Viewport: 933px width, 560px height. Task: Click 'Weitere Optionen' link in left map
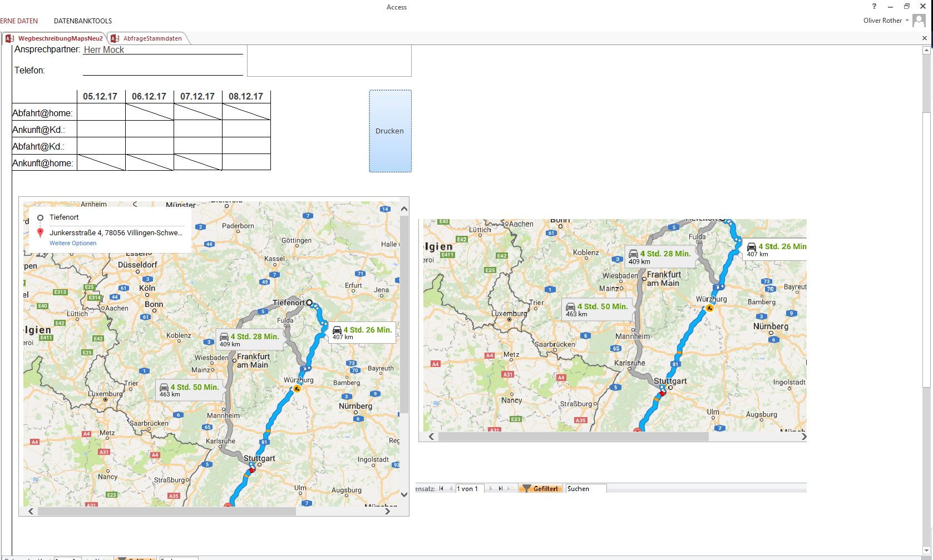click(x=73, y=243)
